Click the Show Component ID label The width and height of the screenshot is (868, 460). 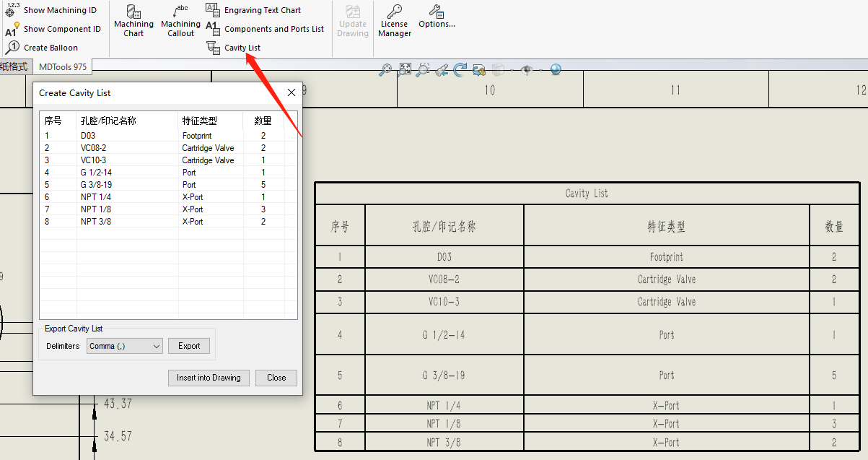pyautogui.click(x=62, y=29)
